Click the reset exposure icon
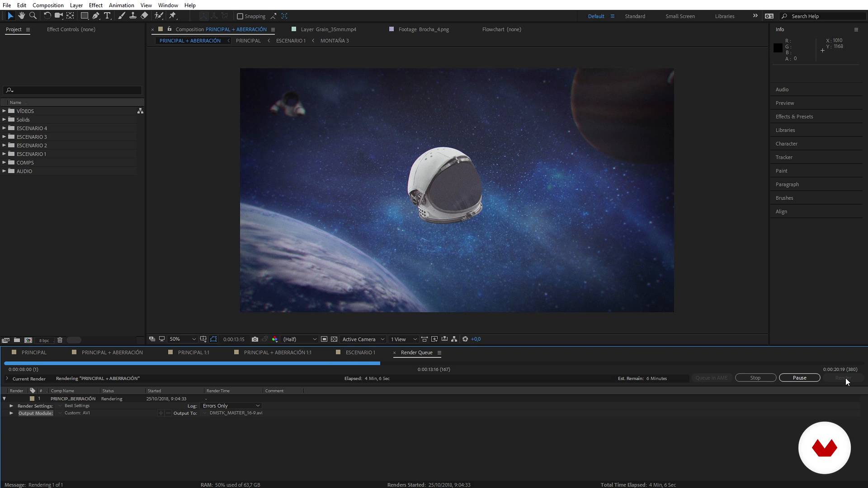 465,339
